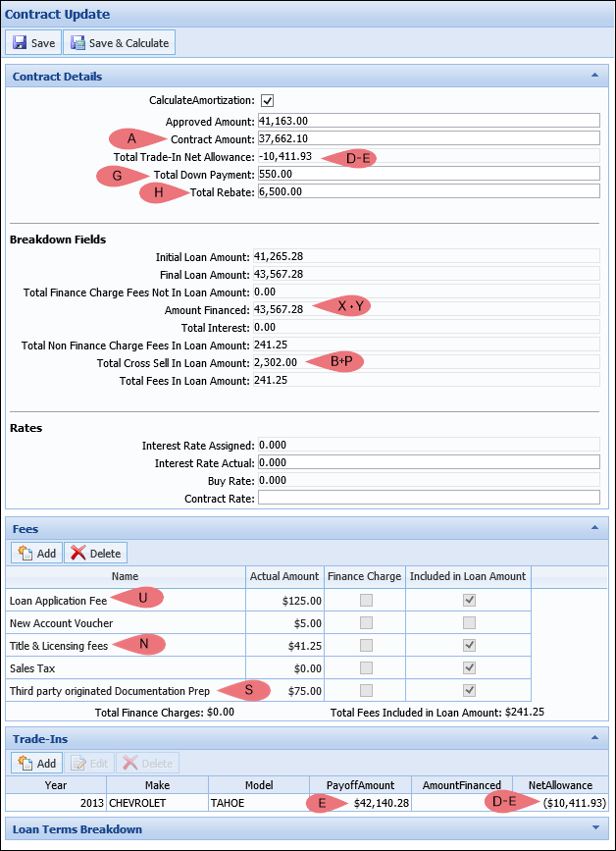Screen dimensions: 616x851
Task: Click the ($10,411.93) net allowance cell
Action: click(561, 803)
